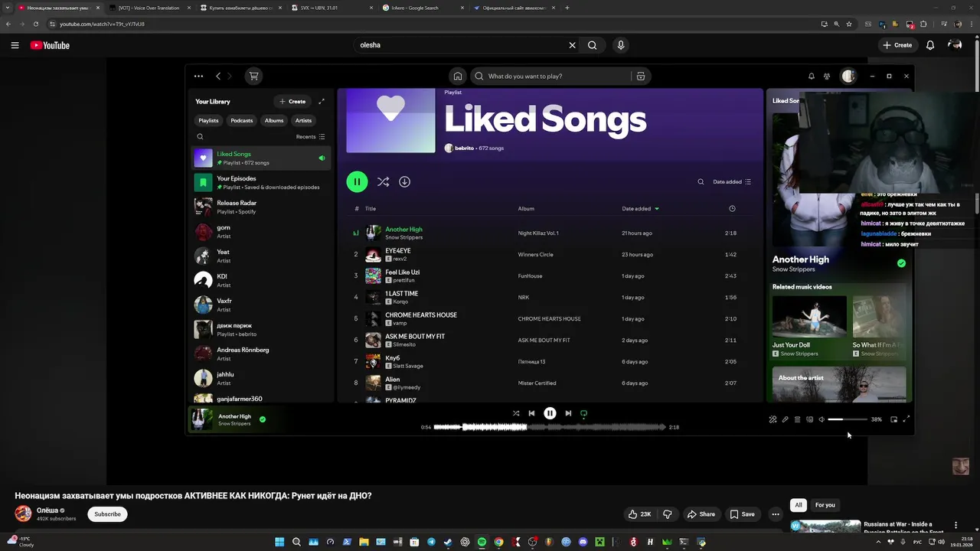Open 'Date added' sort order dropdown
Screen dimensions: 980x551
[732, 181]
